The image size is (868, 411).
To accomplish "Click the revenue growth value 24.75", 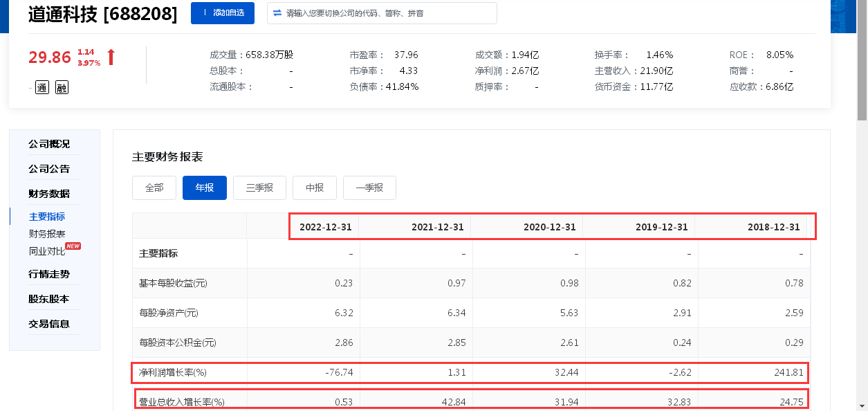I will (792, 402).
